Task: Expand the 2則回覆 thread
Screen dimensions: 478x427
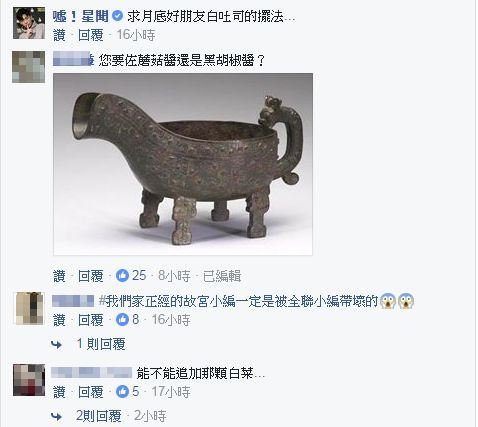Action: pos(99,416)
